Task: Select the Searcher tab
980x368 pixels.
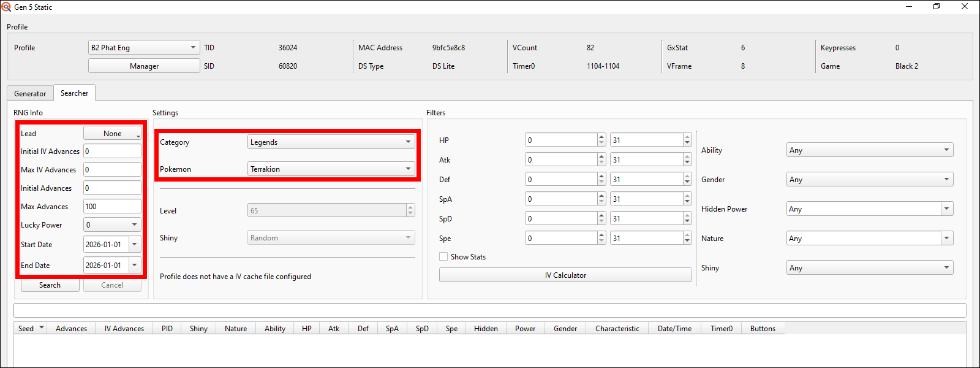Action: click(x=74, y=93)
